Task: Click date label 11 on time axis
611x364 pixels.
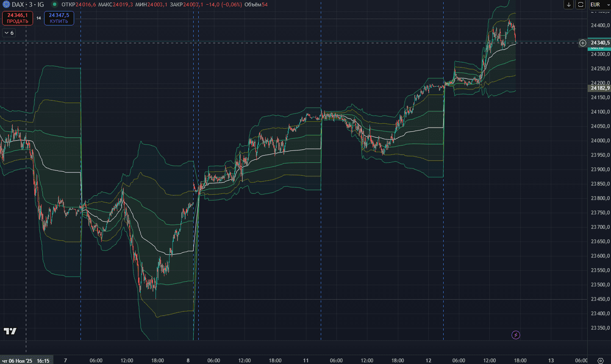Action: [306, 361]
